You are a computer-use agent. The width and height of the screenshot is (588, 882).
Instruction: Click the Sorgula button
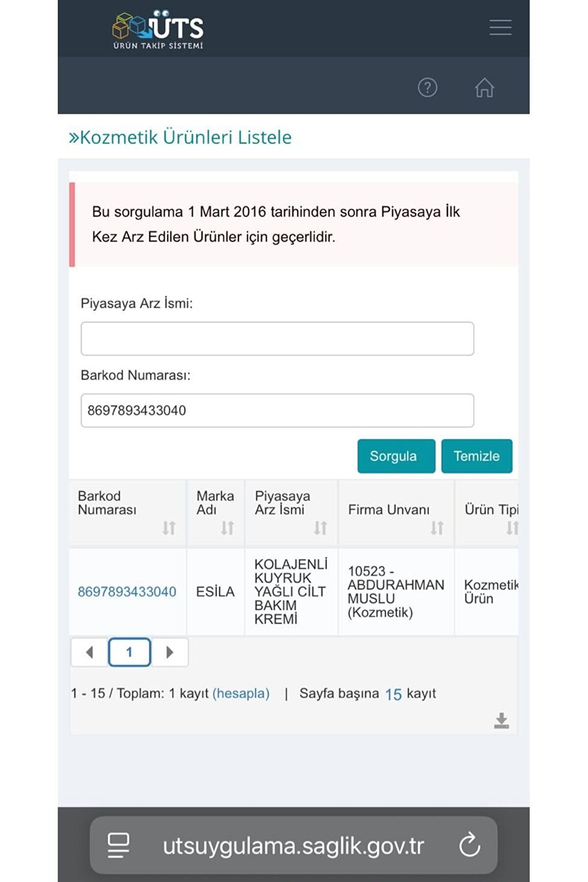396,456
